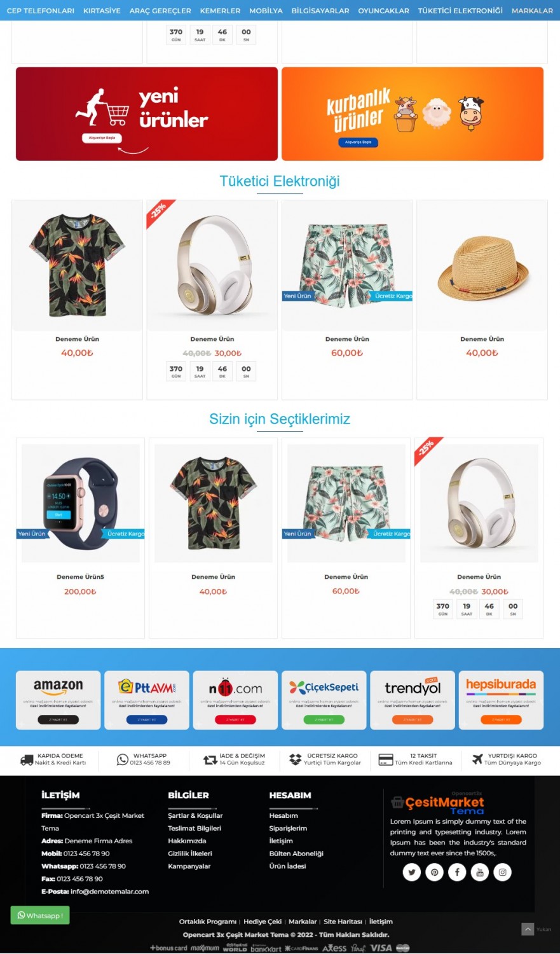Open the YouTube social icon in footer
Viewport: 560px width, 954px height.
[480, 872]
